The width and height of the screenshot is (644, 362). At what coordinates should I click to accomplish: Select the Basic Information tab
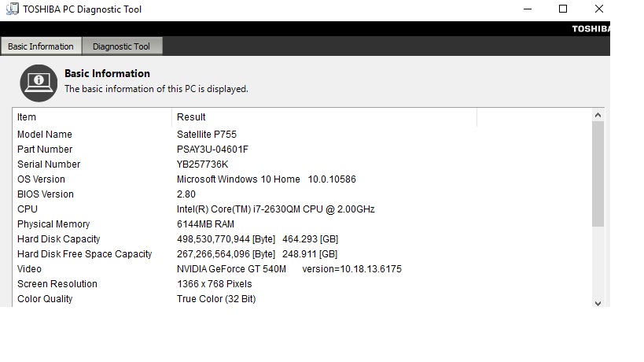[x=41, y=46]
